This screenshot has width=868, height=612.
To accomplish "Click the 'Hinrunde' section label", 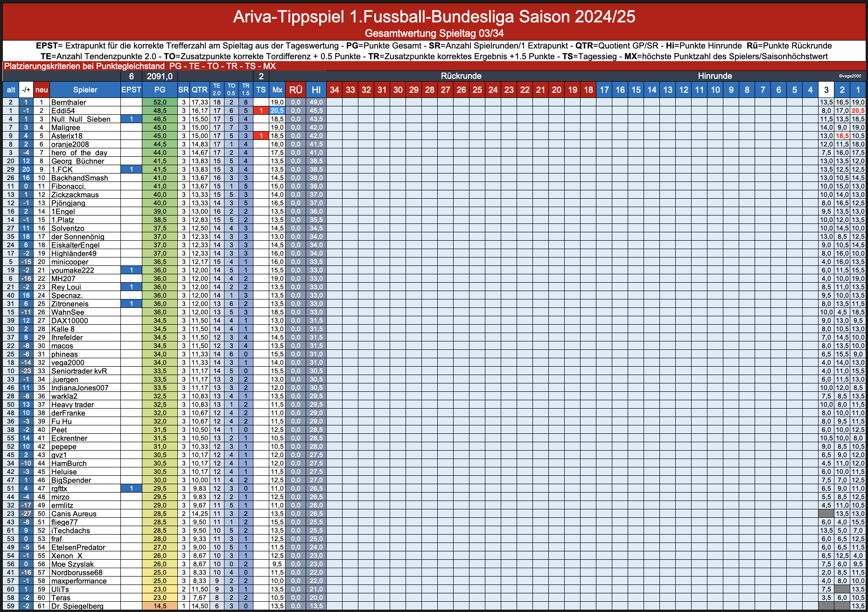I will click(714, 76).
